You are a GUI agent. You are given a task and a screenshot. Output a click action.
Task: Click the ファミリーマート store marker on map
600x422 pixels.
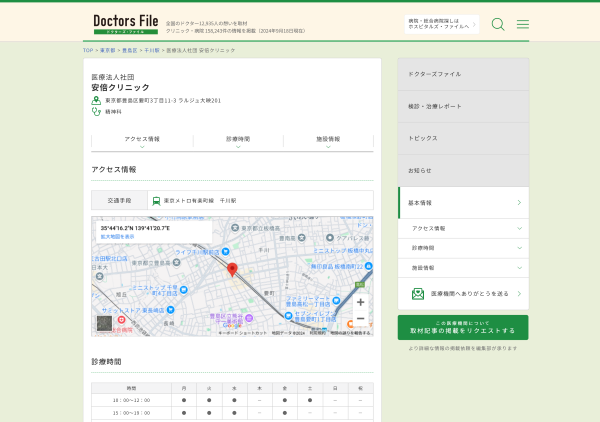pyautogui.click(x=336, y=300)
